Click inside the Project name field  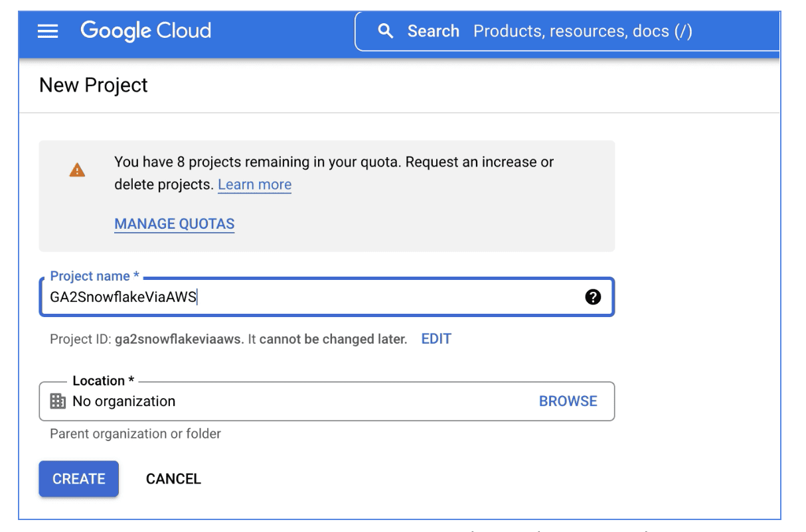tap(327, 297)
